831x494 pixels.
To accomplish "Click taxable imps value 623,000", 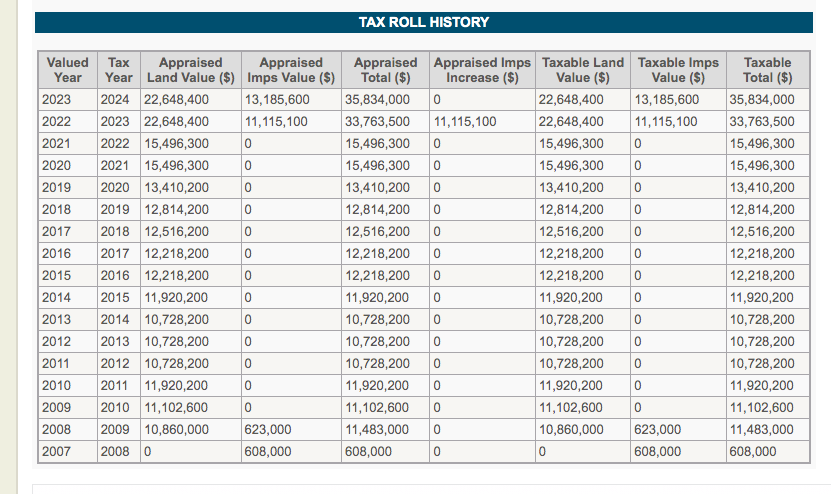I will [678, 430].
